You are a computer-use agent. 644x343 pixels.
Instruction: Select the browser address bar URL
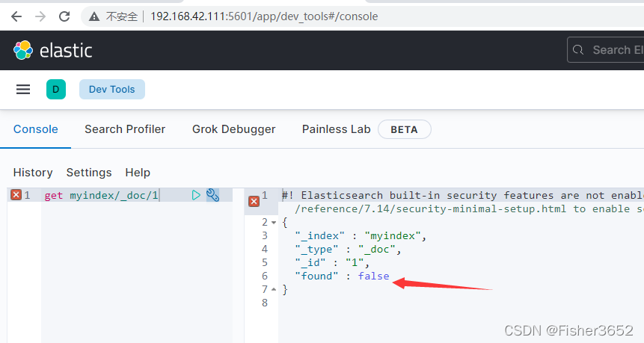click(x=264, y=16)
